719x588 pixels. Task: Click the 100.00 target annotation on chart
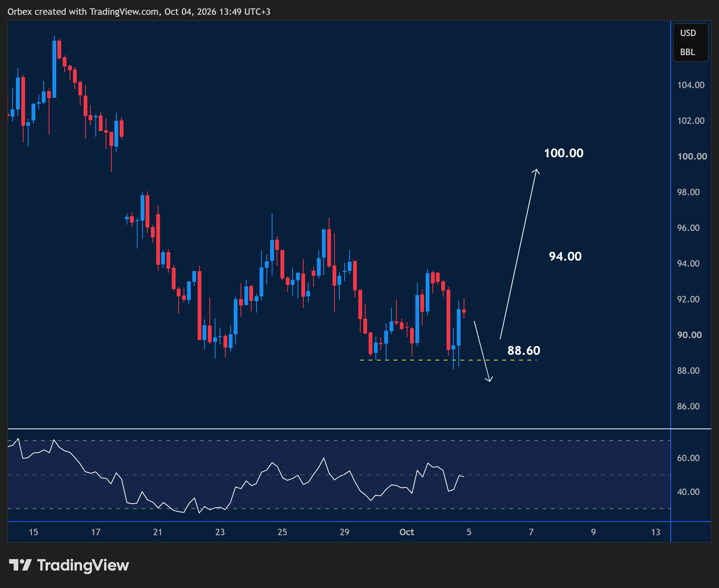564,153
